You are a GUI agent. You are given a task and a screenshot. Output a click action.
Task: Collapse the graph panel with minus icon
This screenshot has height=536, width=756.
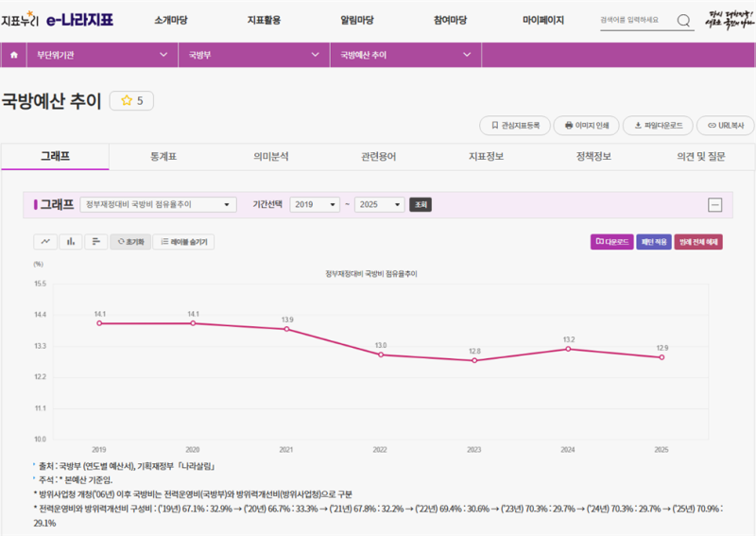click(715, 204)
